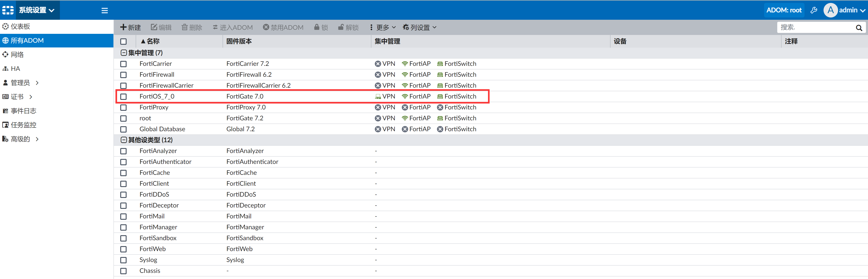The image size is (868, 279).
Task: Click the wrench tools icon in header
Action: (813, 10)
